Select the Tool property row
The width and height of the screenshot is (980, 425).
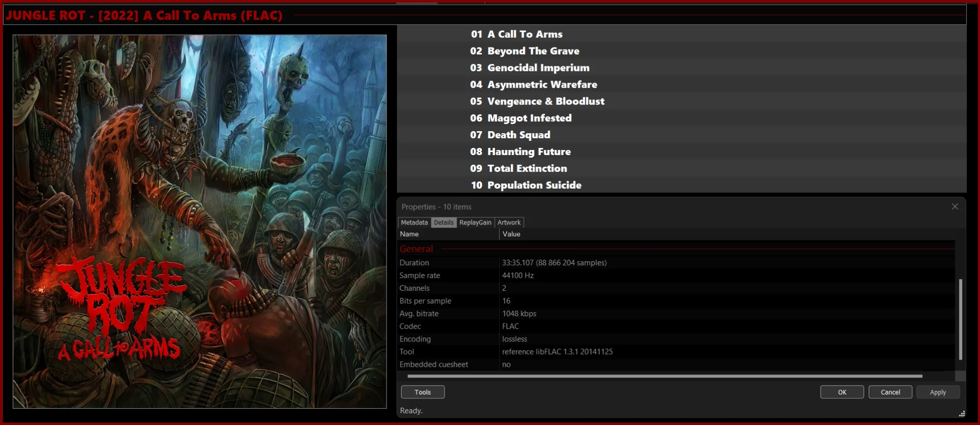tap(676, 352)
